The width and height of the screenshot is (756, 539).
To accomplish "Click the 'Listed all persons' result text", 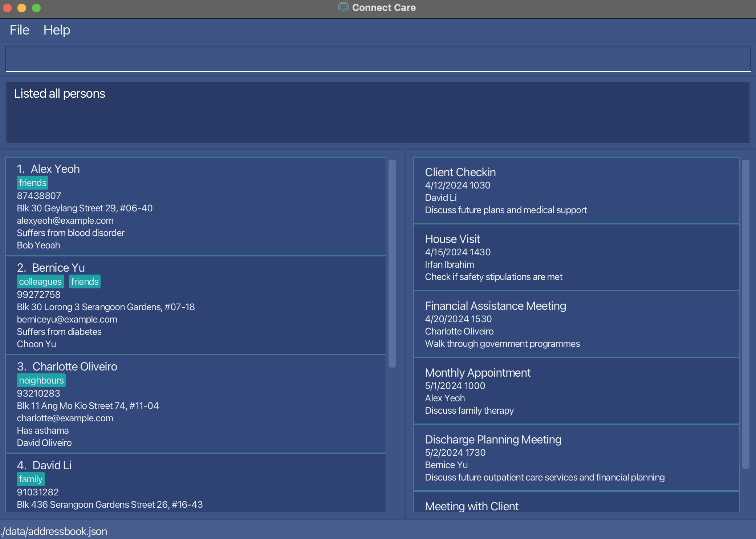I will [60, 94].
